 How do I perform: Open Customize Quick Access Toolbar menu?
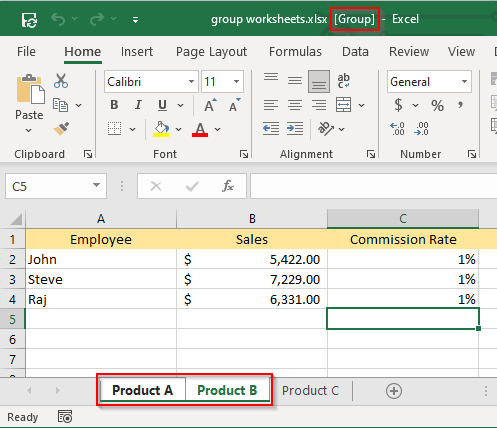click(x=135, y=20)
